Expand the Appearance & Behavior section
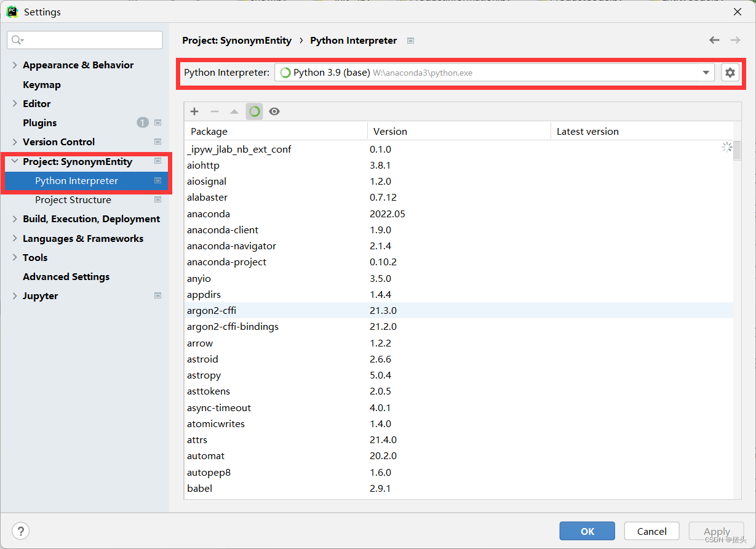756x549 pixels. [x=14, y=65]
